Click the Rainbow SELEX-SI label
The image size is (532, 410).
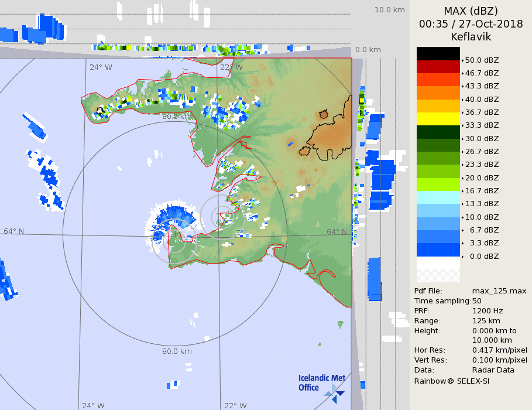[451, 381]
